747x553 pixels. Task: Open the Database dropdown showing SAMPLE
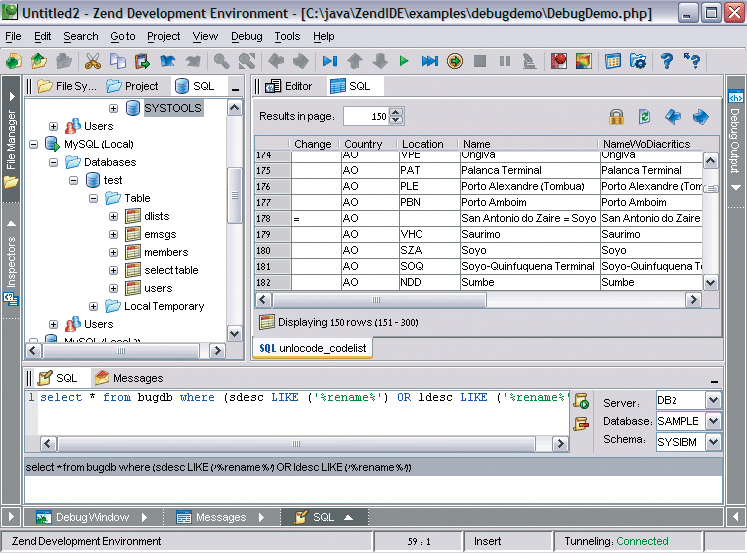point(713,421)
